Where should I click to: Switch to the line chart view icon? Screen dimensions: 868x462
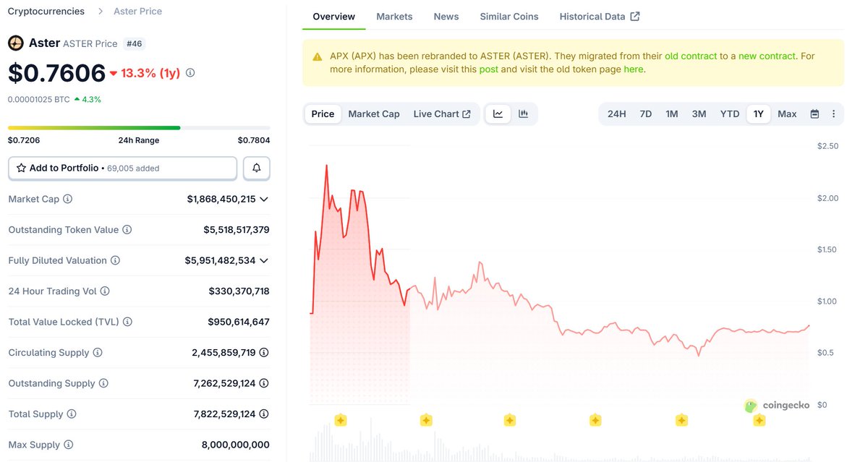point(498,114)
